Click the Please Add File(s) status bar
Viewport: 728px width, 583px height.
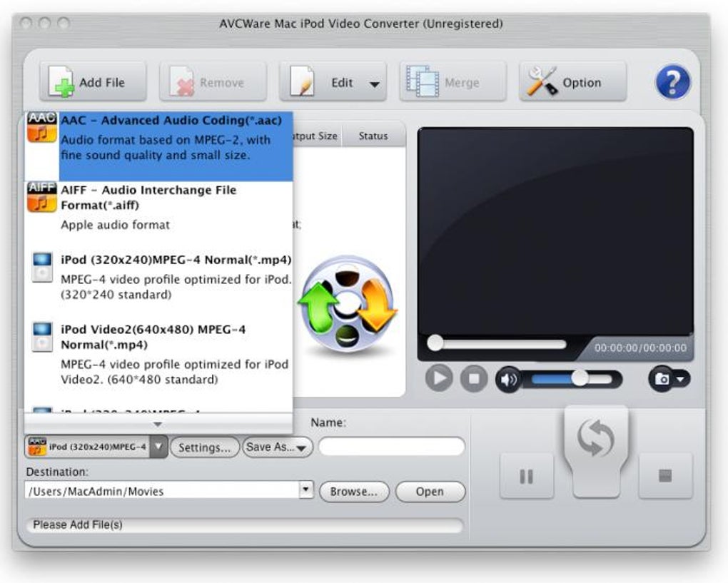click(x=245, y=525)
